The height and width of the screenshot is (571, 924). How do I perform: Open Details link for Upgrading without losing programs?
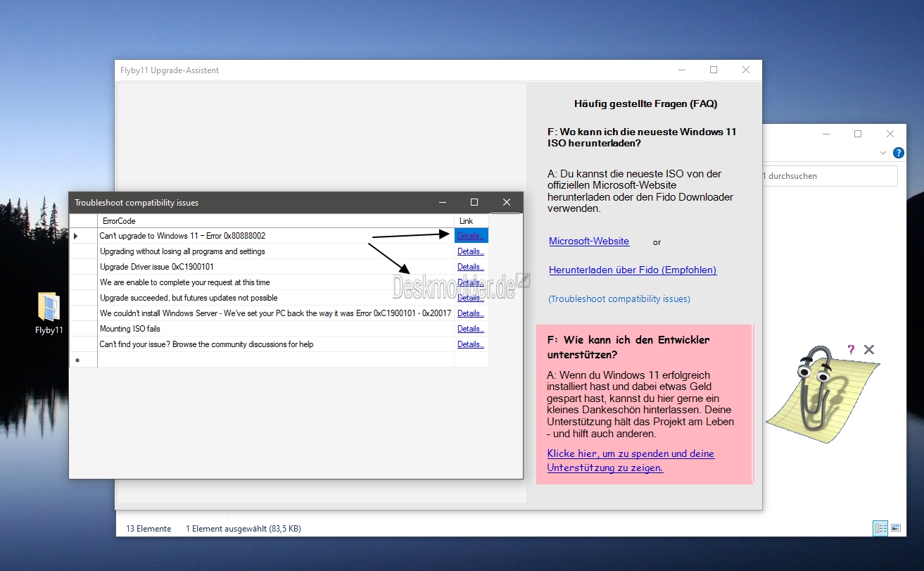coord(470,251)
